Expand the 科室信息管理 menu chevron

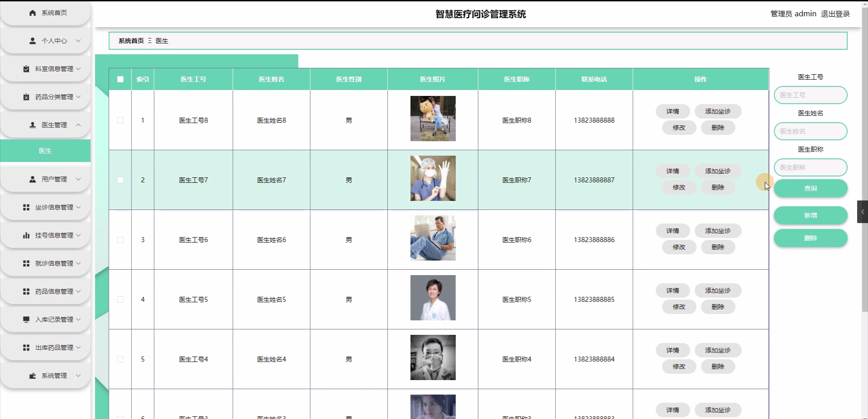click(78, 69)
